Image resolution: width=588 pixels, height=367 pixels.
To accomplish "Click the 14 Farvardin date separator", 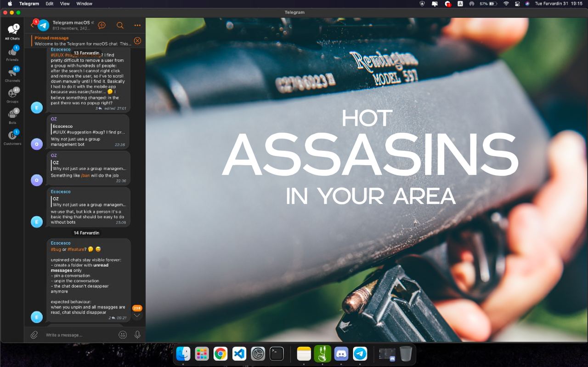I will coord(86,233).
